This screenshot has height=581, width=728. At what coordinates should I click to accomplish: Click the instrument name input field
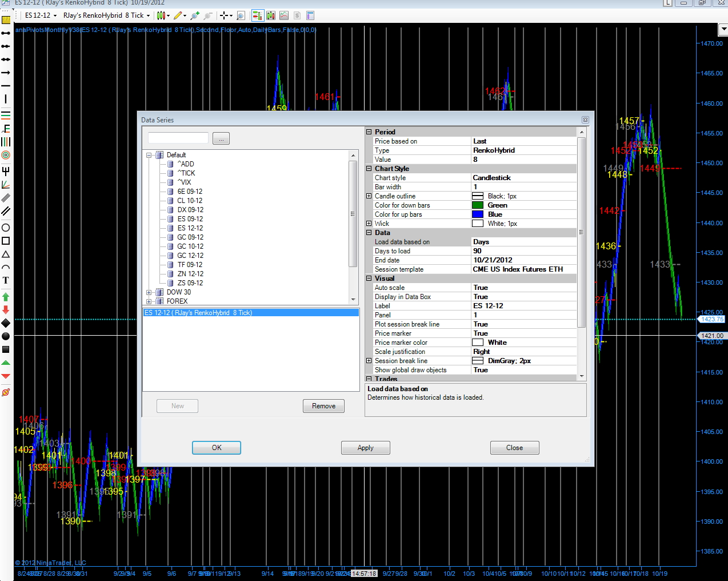178,138
